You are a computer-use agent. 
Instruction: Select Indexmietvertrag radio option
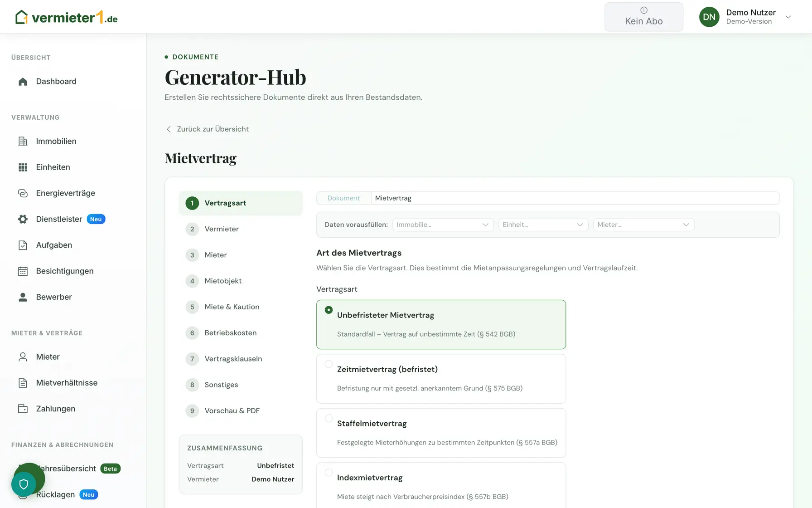pyautogui.click(x=329, y=473)
